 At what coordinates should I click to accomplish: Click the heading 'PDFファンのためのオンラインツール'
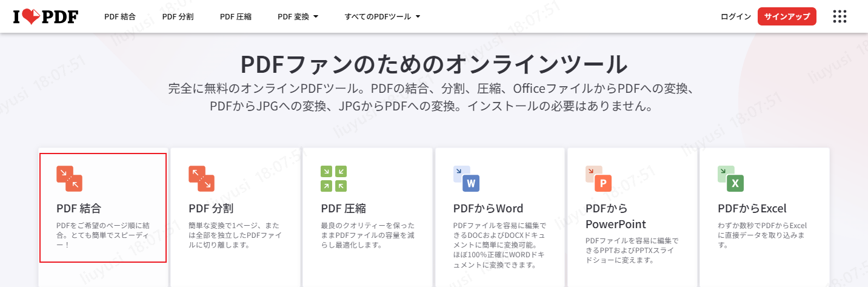[x=434, y=64]
